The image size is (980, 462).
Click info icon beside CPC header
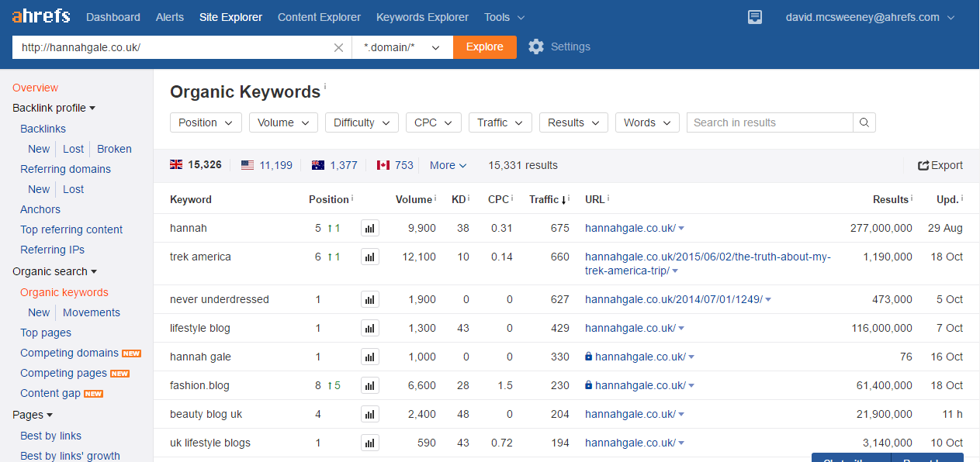tap(512, 198)
